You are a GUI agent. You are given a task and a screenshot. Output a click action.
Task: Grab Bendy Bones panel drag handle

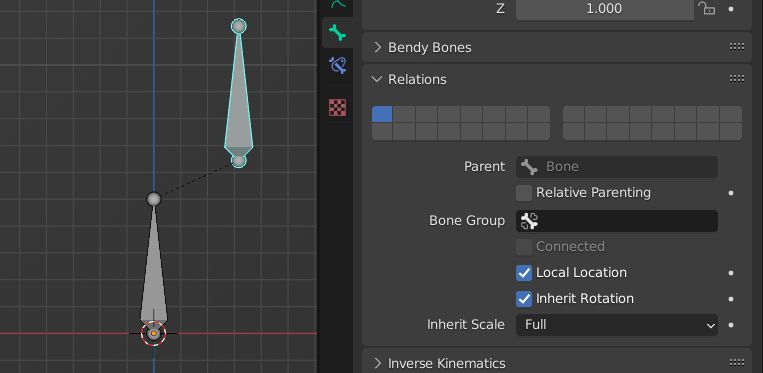[737, 47]
